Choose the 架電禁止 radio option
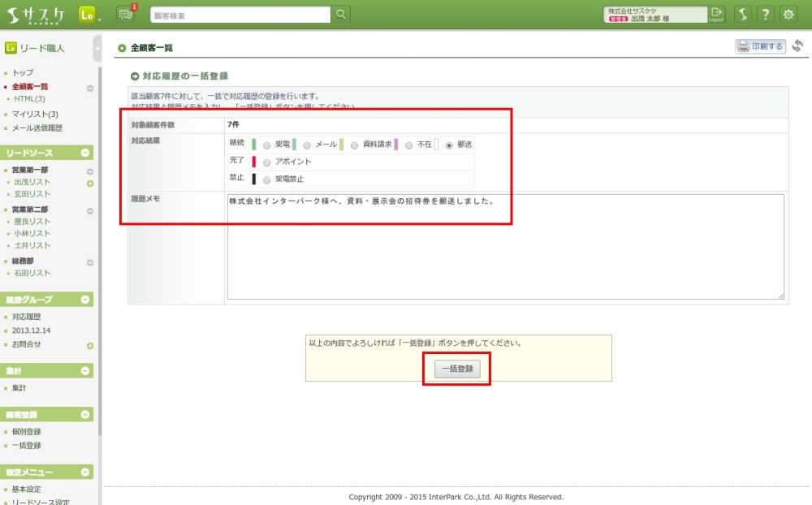Viewport: 812px width, 505px height. pos(267,179)
